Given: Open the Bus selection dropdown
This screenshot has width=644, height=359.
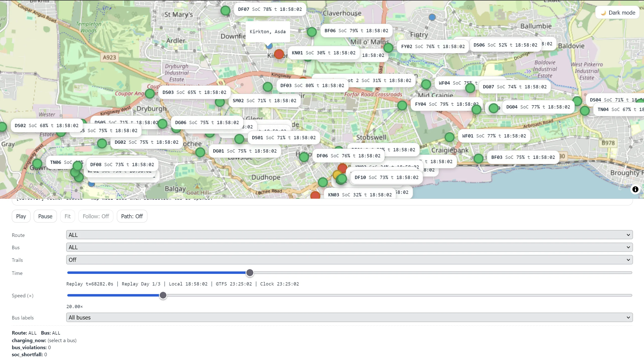Looking at the screenshot, I should coord(349,247).
